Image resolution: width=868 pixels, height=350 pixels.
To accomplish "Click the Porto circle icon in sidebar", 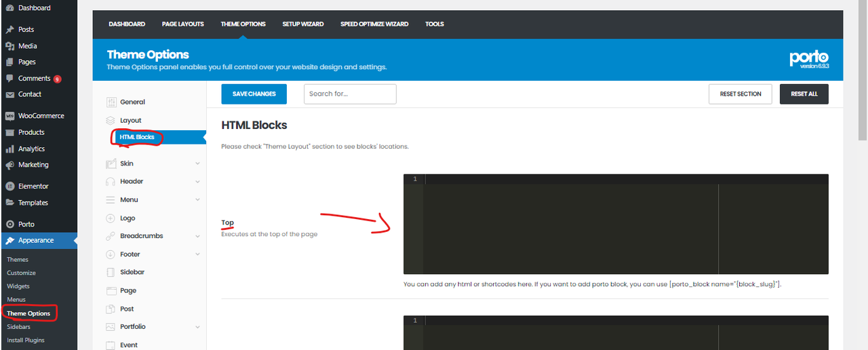I will 9,225.
